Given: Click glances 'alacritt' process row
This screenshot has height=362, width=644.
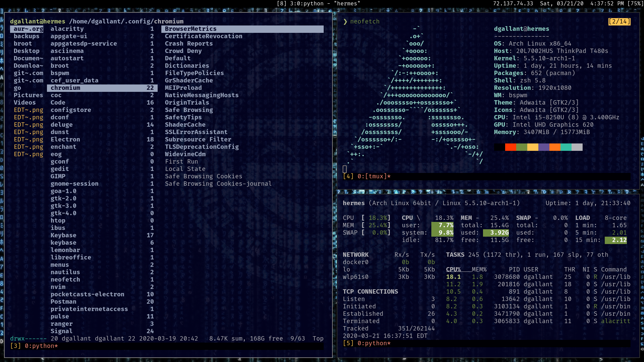Looking at the screenshot, I should tap(538, 321).
